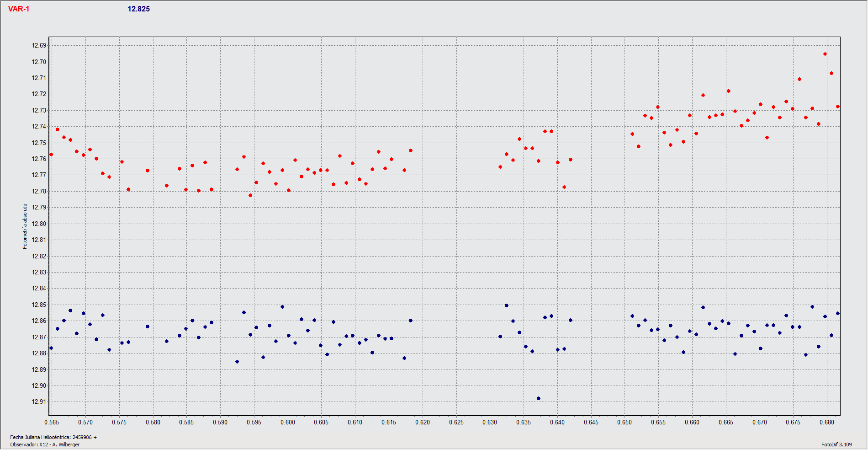This screenshot has height=450, width=868.
Task: Click the 12.80 tick on Y-axis
Action: point(39,224)
